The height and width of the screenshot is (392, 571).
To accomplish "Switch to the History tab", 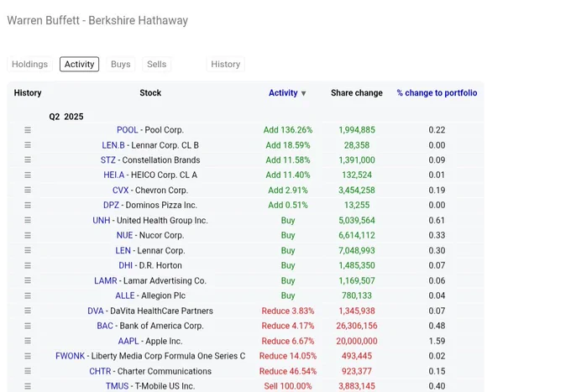I will tap(225, 64).
